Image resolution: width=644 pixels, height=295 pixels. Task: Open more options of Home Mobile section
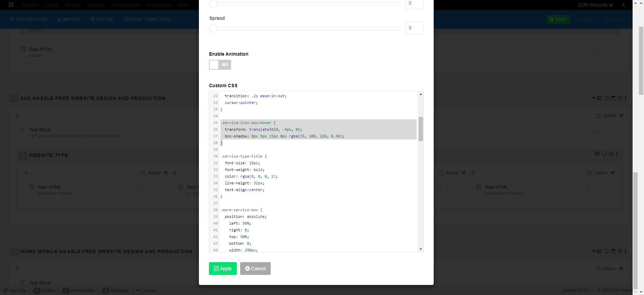point(626,251)
